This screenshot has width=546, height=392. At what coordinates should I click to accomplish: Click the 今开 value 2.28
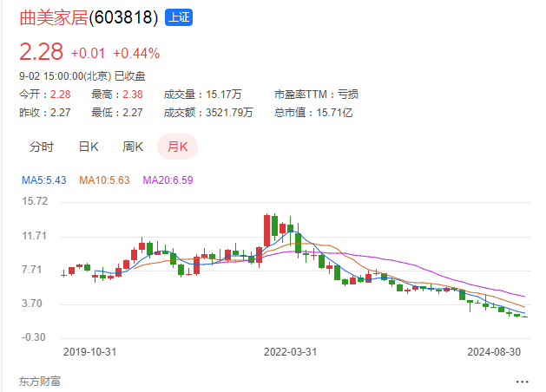(60, 95)
